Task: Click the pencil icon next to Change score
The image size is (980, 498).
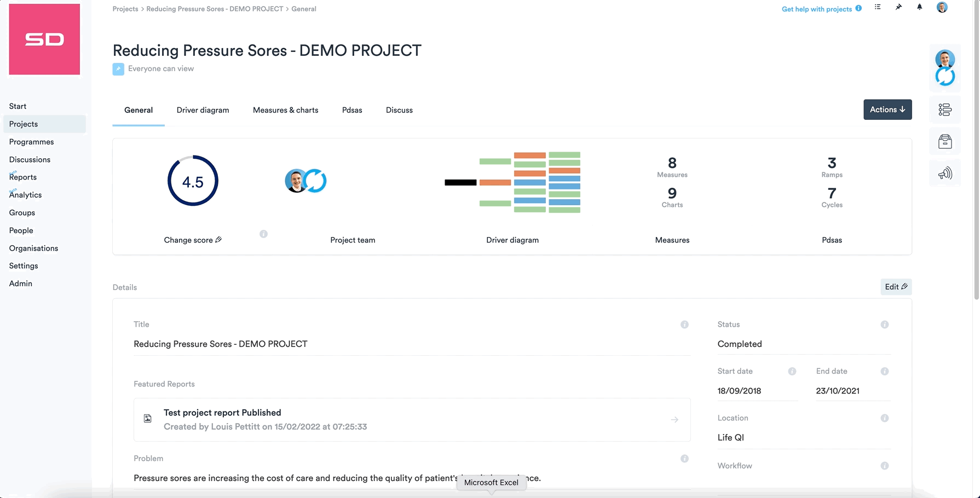Action: (x=218, y=240)
